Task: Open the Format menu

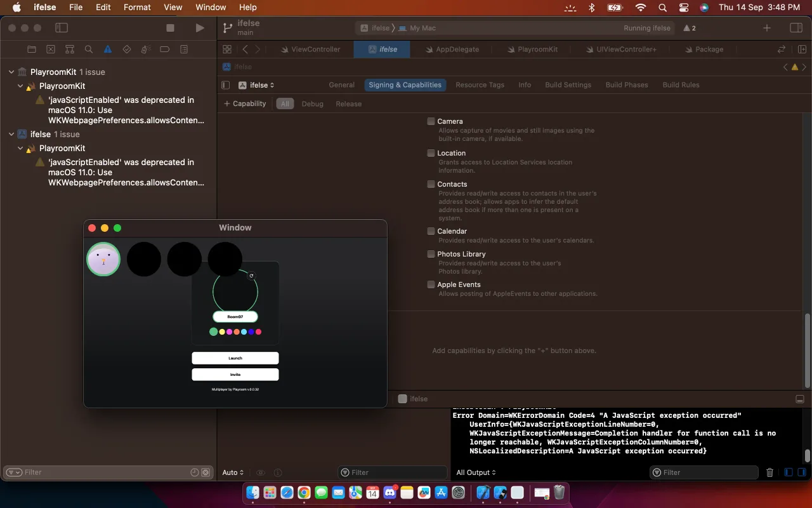Action: [137, 8]
